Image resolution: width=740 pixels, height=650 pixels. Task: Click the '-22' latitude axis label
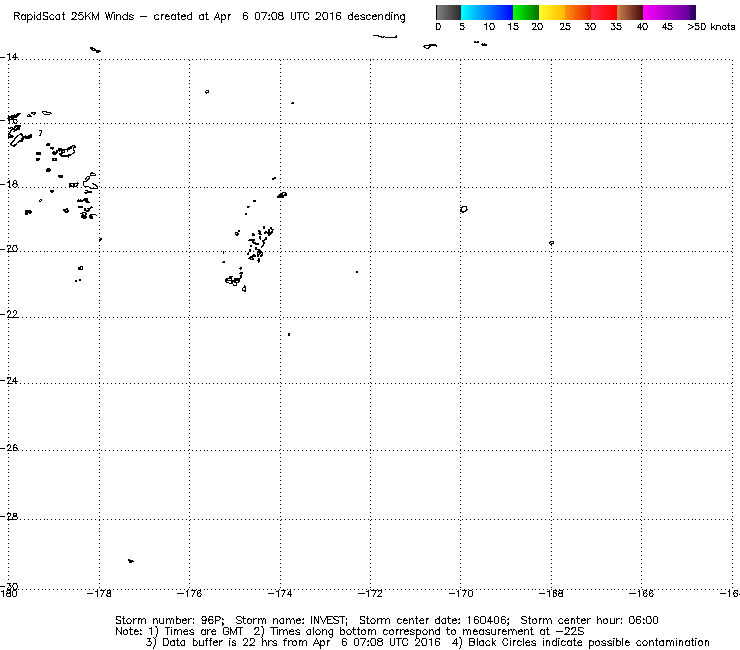(x=9, y=314)
